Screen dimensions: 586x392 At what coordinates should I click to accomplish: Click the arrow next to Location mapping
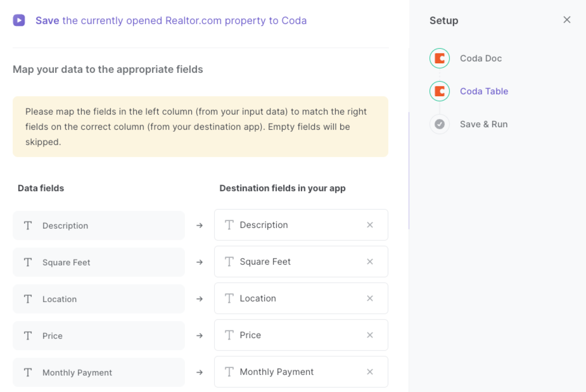pyautogui.click(x=200, y=299)
